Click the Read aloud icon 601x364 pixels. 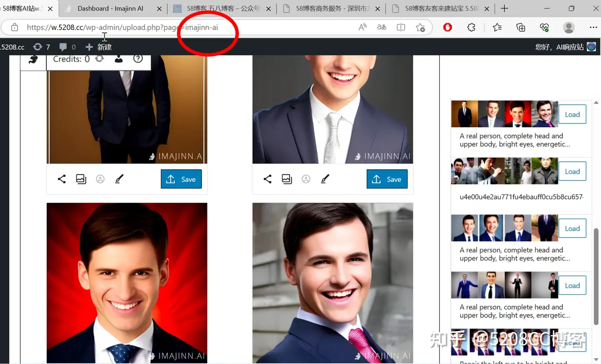[x=362, y=28]
